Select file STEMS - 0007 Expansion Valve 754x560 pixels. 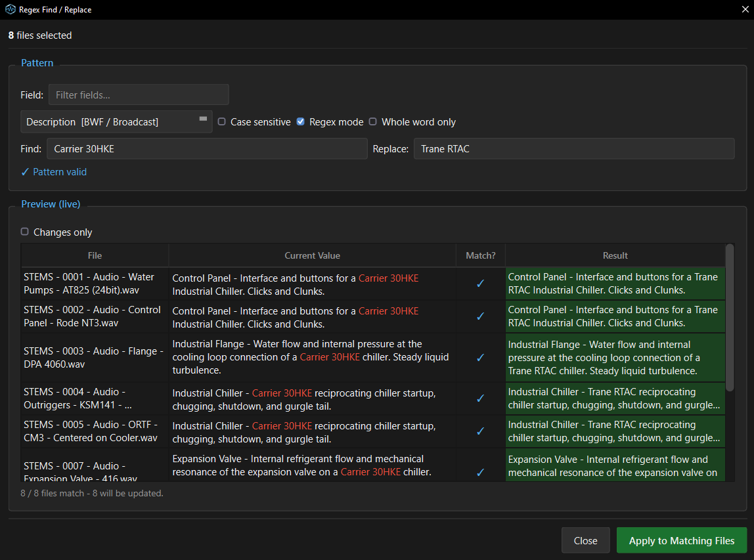[x=95, y=465]
